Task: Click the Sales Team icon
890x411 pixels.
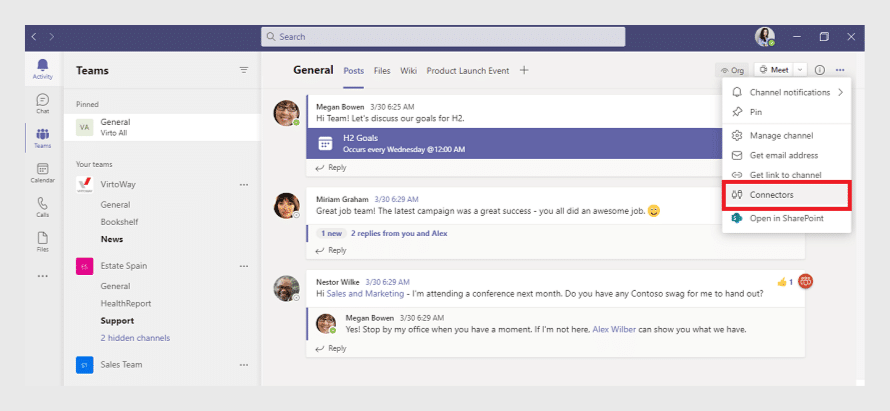Action: (x=85, y=364)
